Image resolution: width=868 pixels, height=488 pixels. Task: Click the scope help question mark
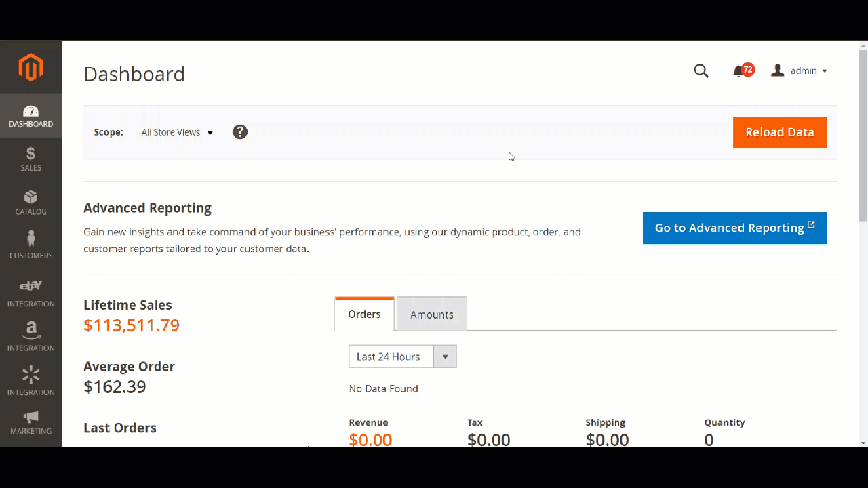click(240, 132)
